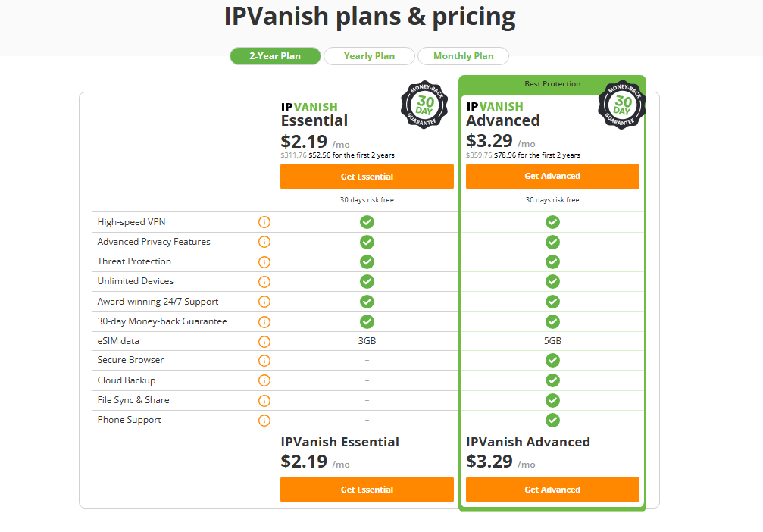Click the Advanced plan 30-day guarantee badge

pyautogui.click(x=622, y=105)
